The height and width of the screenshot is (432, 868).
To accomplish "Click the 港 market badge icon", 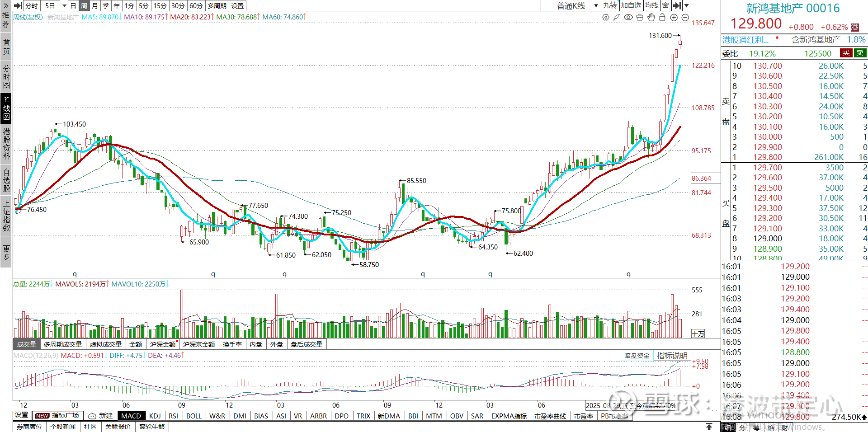I will pyautogui.click(x=854, y=27).
